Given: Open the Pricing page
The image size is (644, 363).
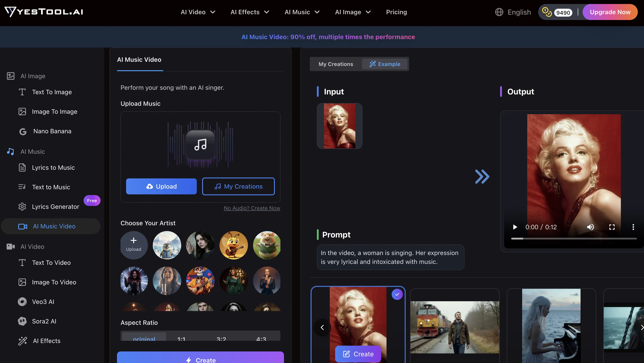Looking at the screenshot, I should [x=396, y=12].
